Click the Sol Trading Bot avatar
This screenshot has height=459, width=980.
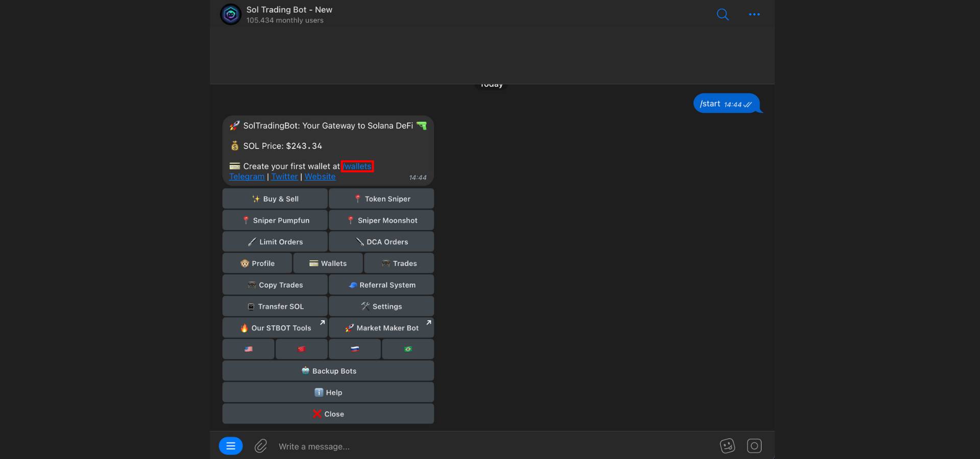231,14
